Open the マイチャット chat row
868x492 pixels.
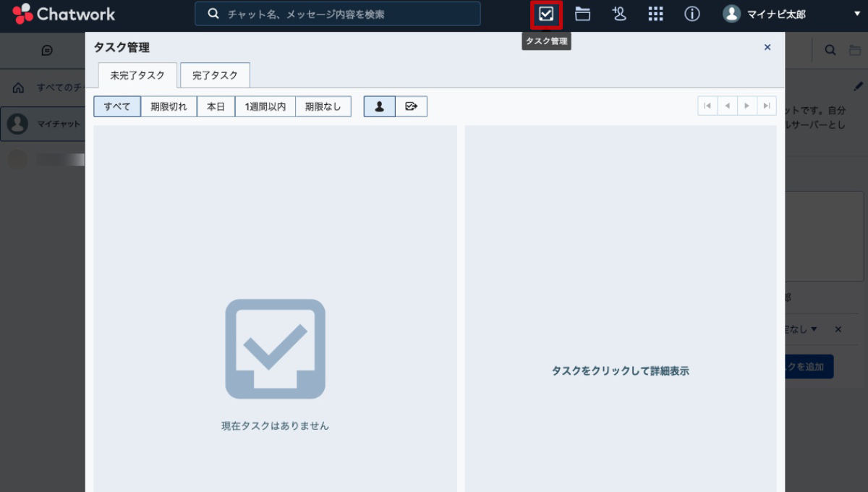pos(43,124)
